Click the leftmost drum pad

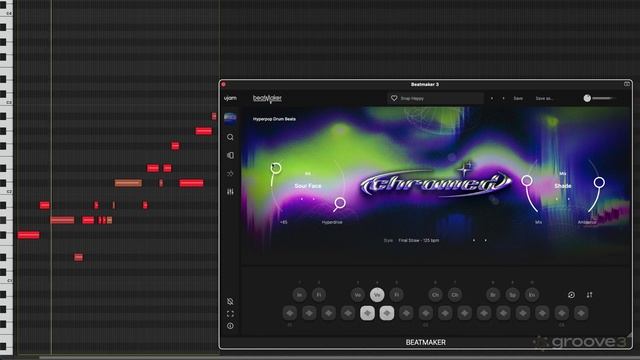290,313
